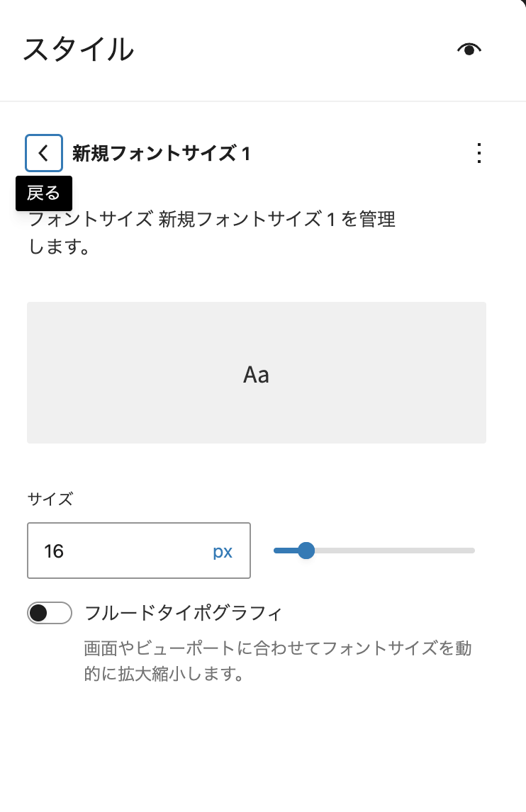Screen dimensions: 526x812
Task: Click the gray unfilled slider track
Action: point(397,551)
